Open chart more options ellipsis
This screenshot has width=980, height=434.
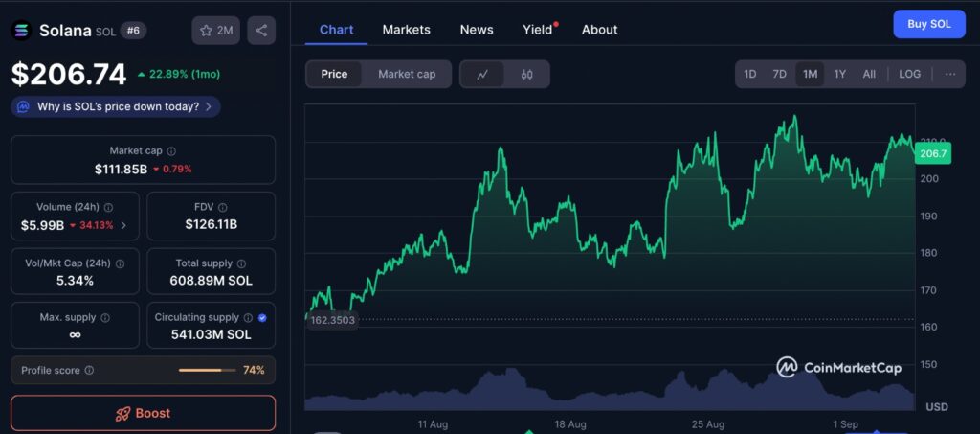pyautogui.click(x=950, y=74)
